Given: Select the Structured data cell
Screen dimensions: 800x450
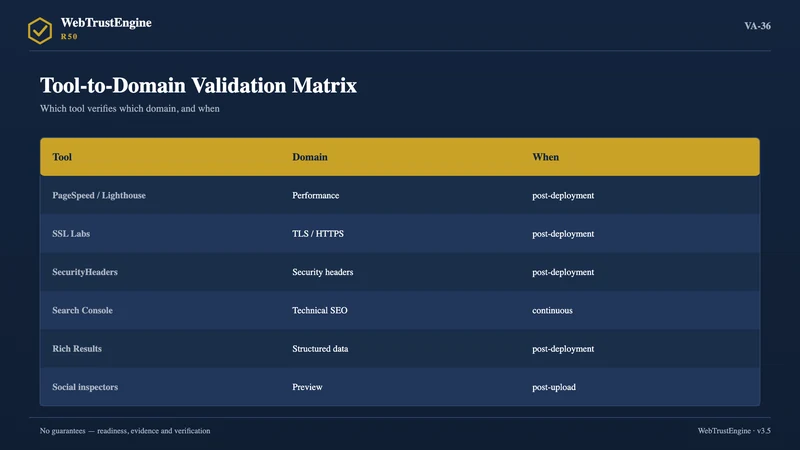Looking at the screenshot, I should pyautogui.click(x=320, y=348).
